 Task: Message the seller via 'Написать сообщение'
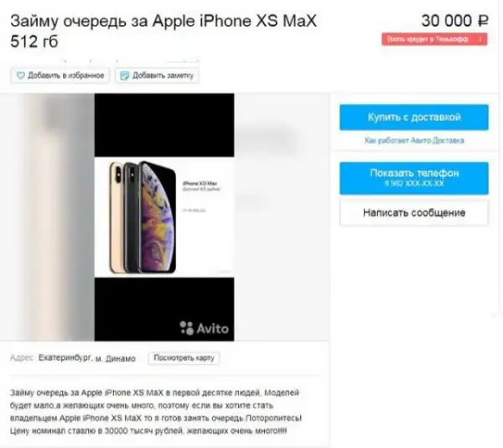(x=414, y=213)
